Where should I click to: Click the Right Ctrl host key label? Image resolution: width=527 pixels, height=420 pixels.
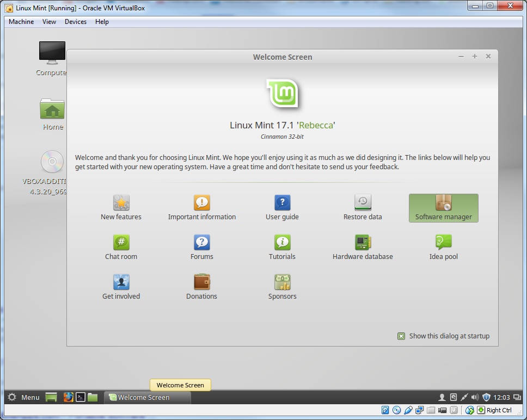pos(499,410)
